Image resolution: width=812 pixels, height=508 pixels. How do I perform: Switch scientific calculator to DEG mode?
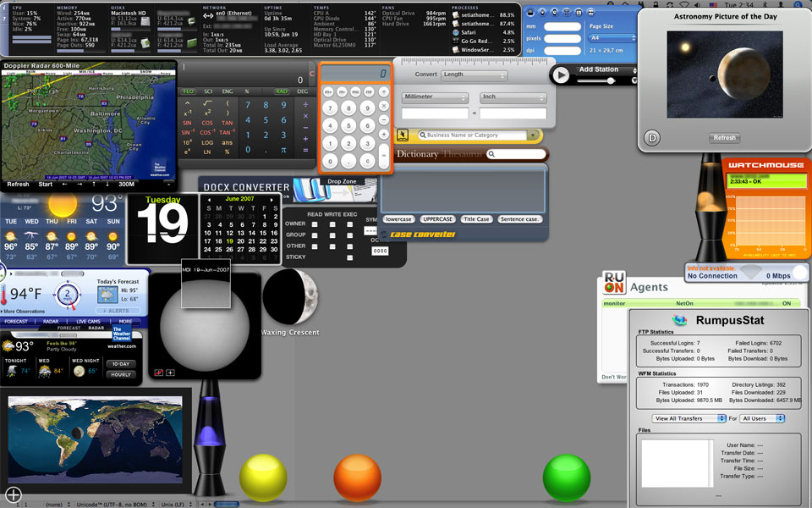tap(303, 91)
